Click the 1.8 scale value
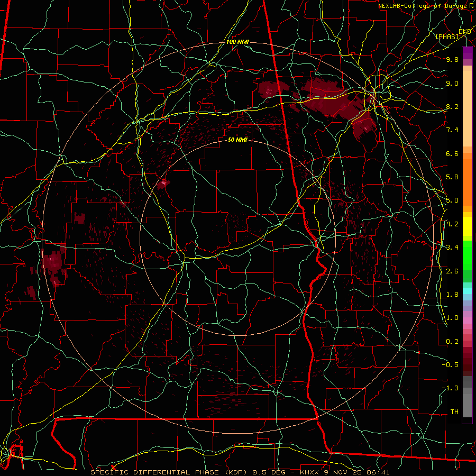The image size is (476, 476). pos(452,295)
